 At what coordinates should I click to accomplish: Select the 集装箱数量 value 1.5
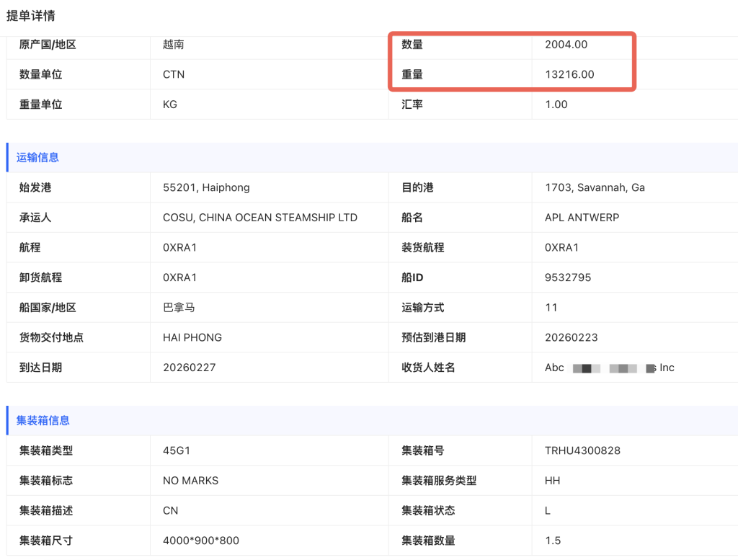553,541
